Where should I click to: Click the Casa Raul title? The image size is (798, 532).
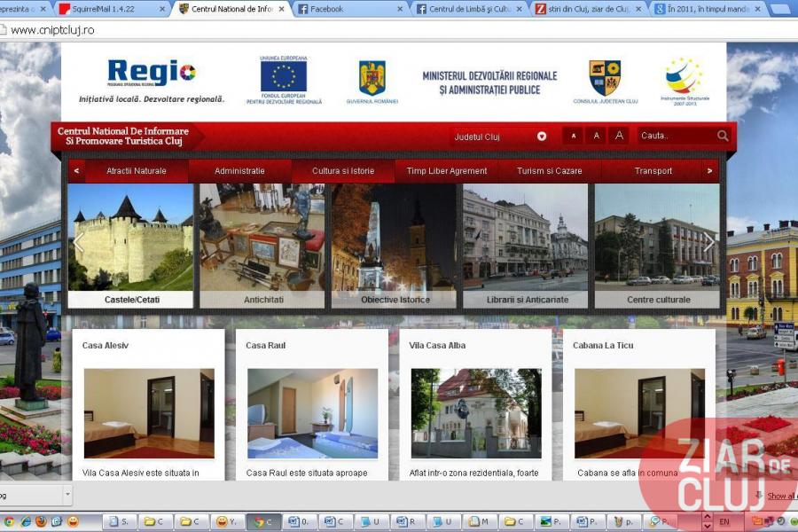[266, 345]
